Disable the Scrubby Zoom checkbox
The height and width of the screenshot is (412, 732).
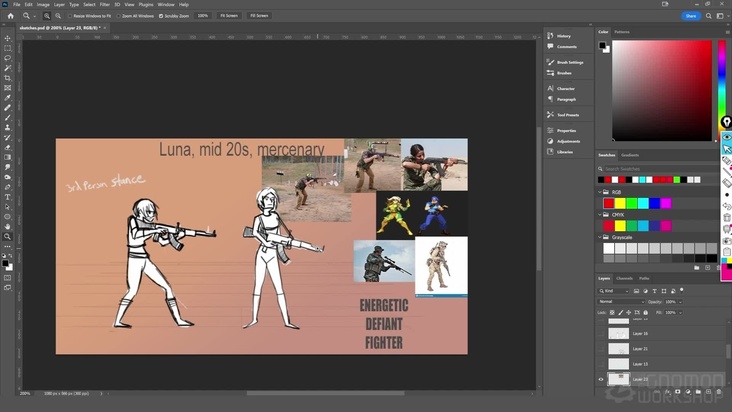click(162, 16)
